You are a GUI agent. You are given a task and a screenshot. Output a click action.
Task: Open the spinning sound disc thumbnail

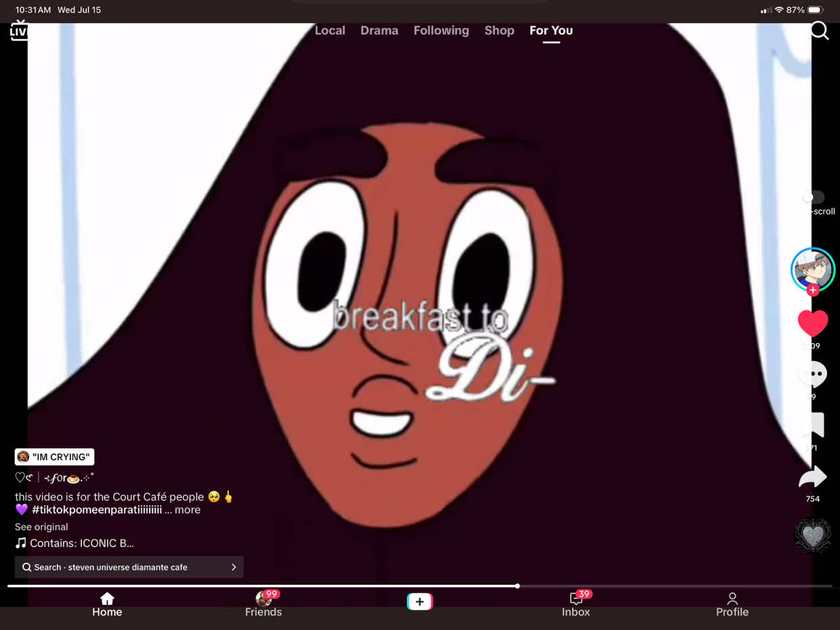click(812, 536)
